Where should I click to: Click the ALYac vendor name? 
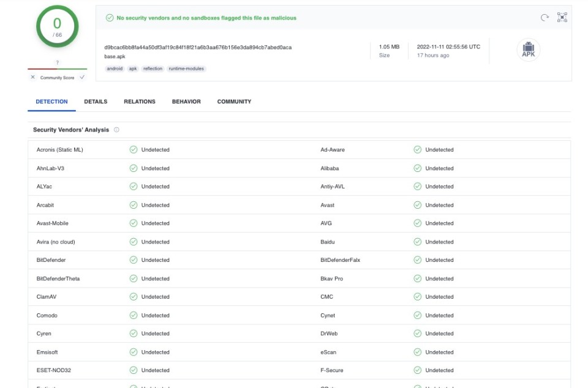click(x=44, y=187)
